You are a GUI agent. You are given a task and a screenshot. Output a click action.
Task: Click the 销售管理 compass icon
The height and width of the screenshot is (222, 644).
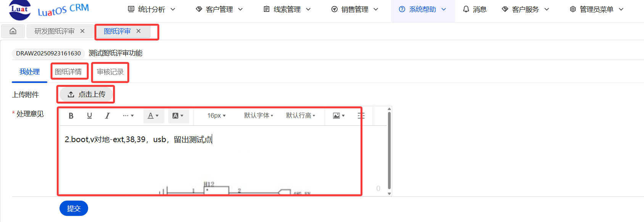click(335, 9)
